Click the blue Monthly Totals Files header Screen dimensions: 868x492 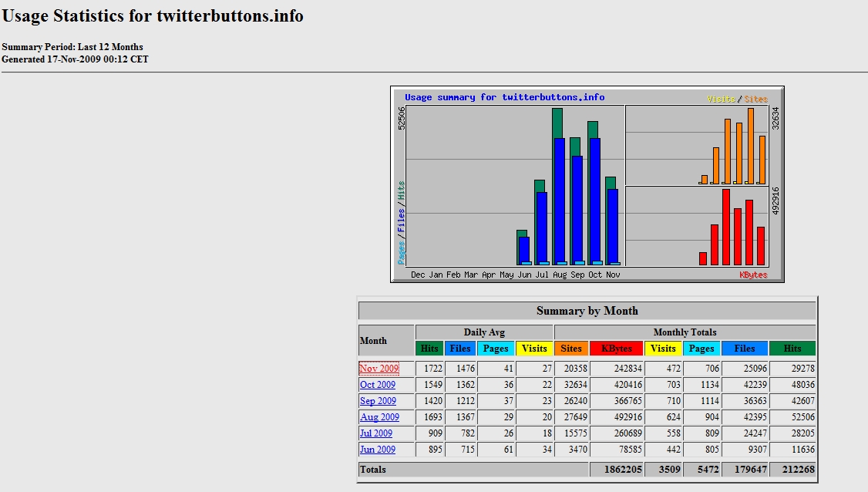[x=745, y=349]
